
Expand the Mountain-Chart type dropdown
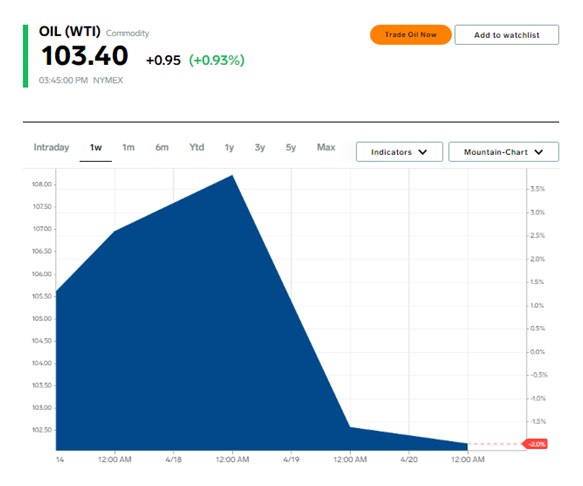503,152
